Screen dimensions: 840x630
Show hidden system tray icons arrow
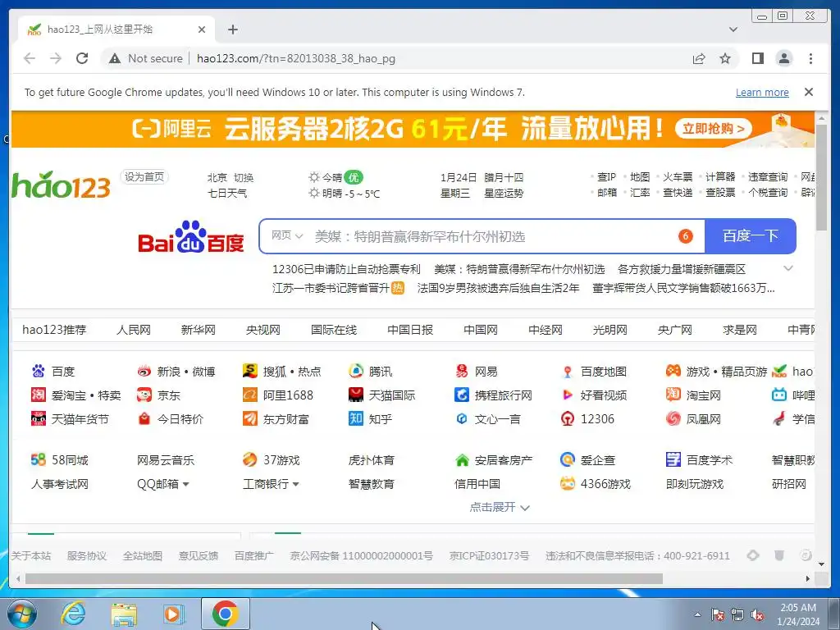click(x=697, y=614)
